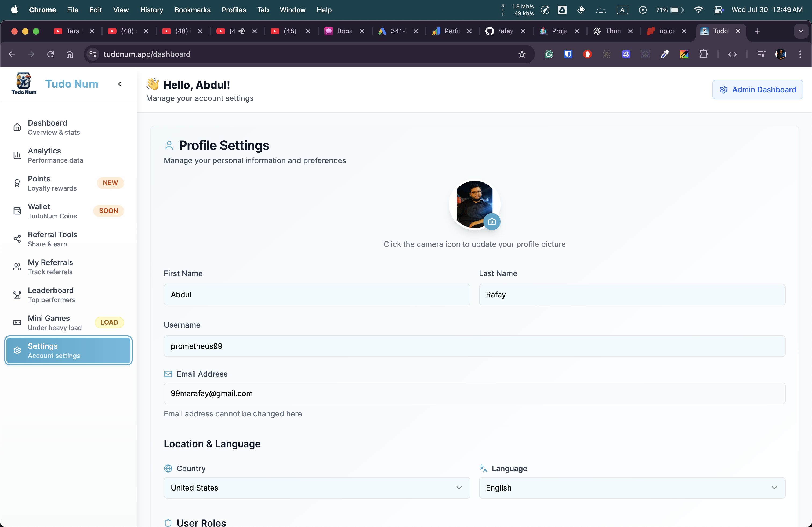Go to Points Loyalty rewards
Image resolution: width=812 pixels, height=527 pixels.
coord(68,183)
